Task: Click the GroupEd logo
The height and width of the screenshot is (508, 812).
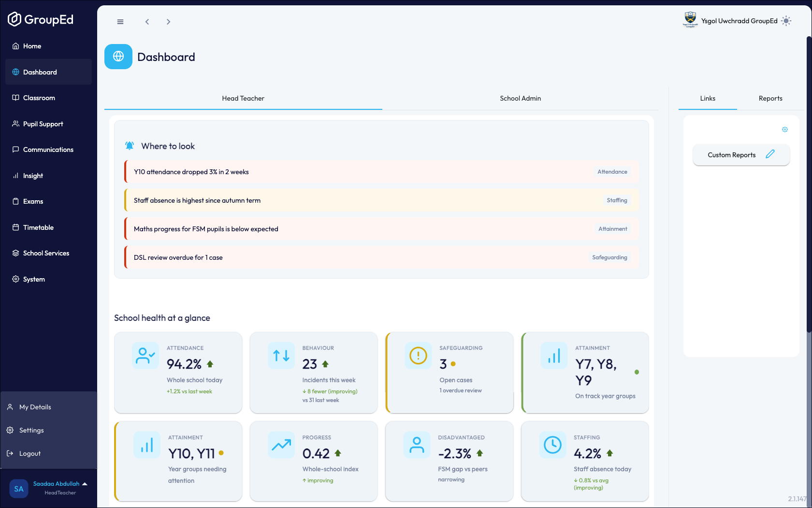Action: (41, 19)
